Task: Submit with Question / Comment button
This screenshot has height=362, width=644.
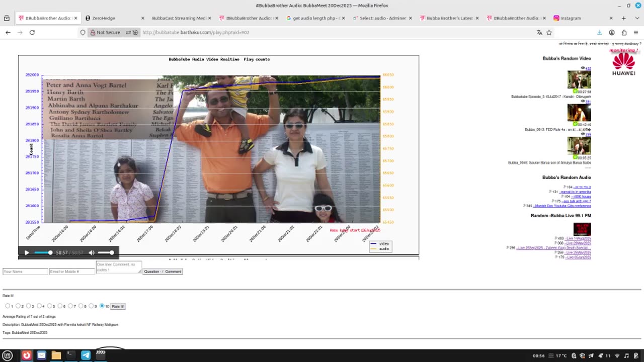Action: click(x=163, y=271)
